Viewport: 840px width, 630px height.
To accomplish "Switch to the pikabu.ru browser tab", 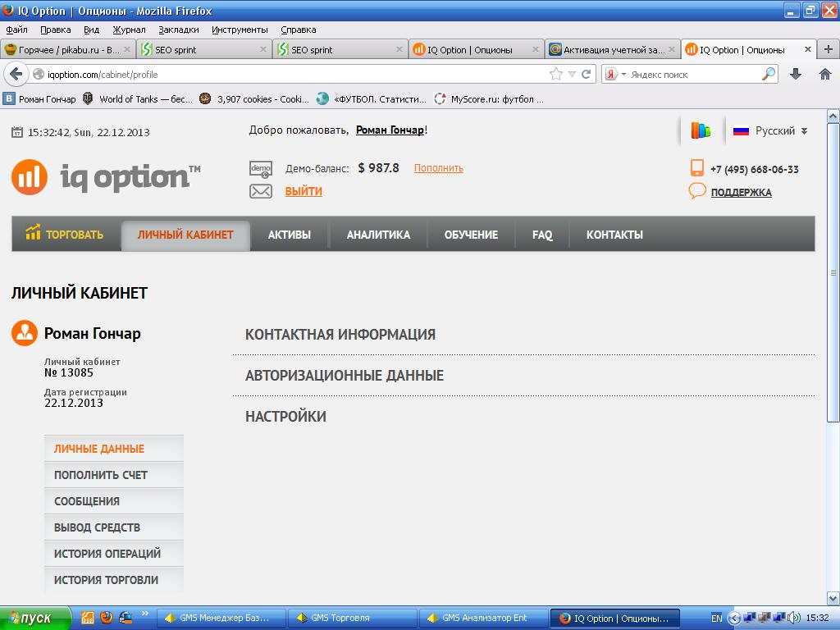I will [68, 49].
